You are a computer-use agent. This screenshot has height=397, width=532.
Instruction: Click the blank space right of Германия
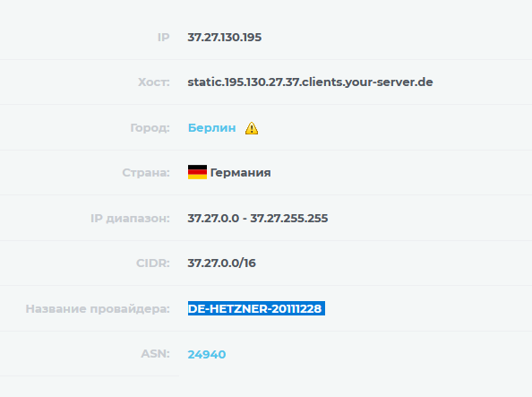[x=400, y=173]
